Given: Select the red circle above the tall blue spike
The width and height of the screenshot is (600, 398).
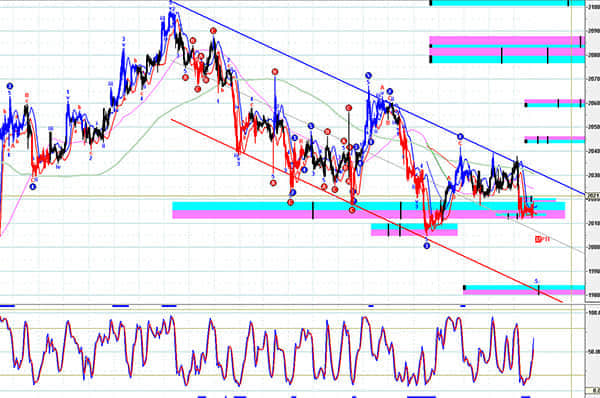Looking at the screenshot, I should point(275,72).
